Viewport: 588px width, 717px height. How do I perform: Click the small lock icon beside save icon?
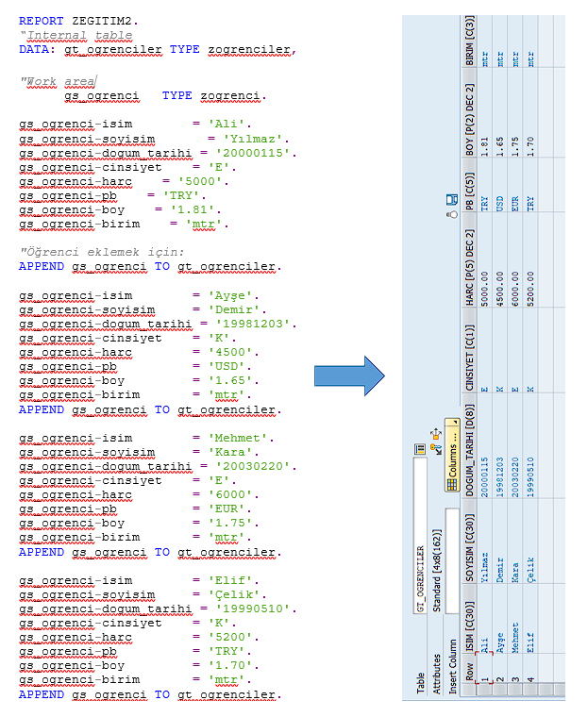[450, 214]
